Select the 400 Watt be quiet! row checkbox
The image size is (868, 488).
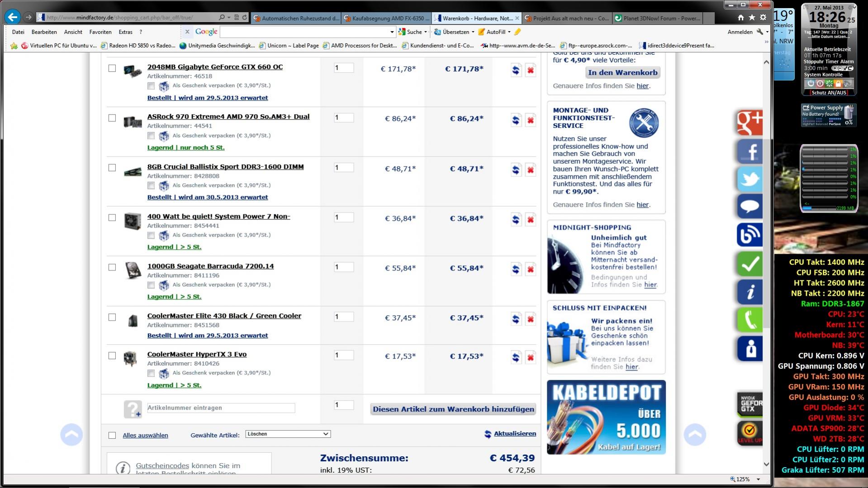click(x=112, y=218)
